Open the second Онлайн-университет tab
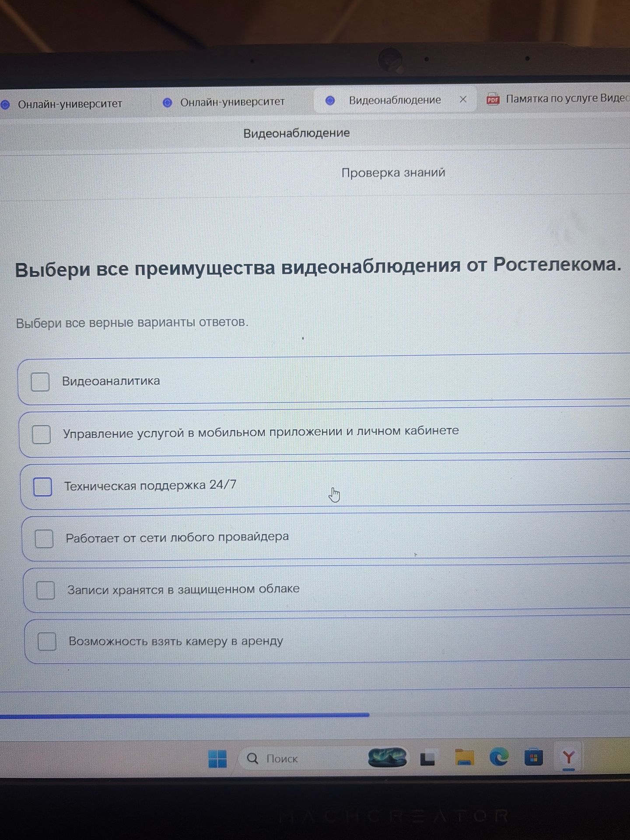Viewport: 630px width, 840px height. (232, 102)
